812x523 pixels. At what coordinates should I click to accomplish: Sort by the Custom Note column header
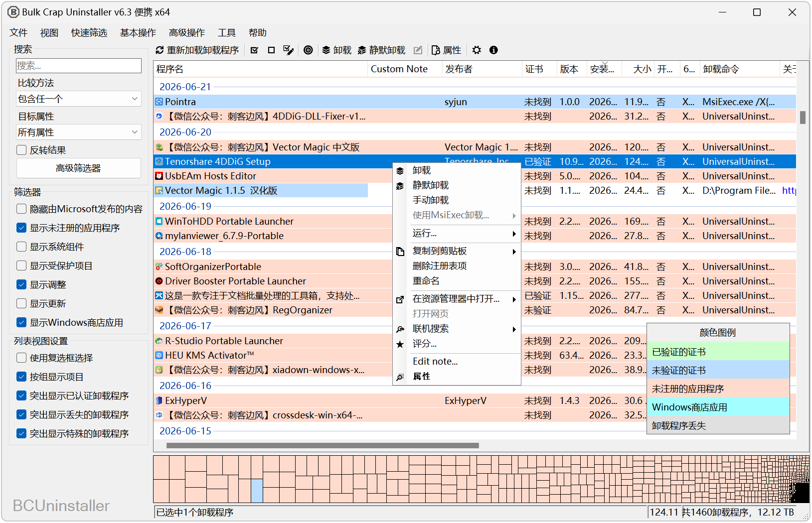pos(405,69)
